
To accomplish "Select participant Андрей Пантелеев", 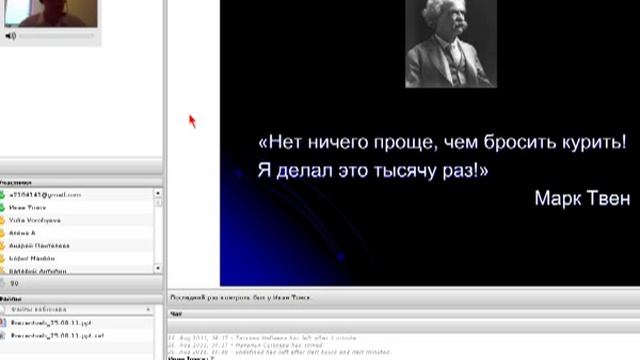I will [39, 246].
